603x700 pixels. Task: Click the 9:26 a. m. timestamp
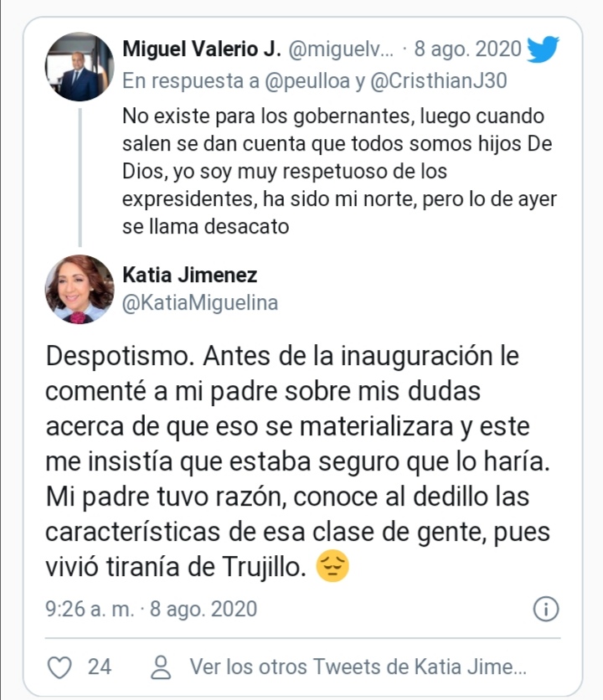coord(90,609)
